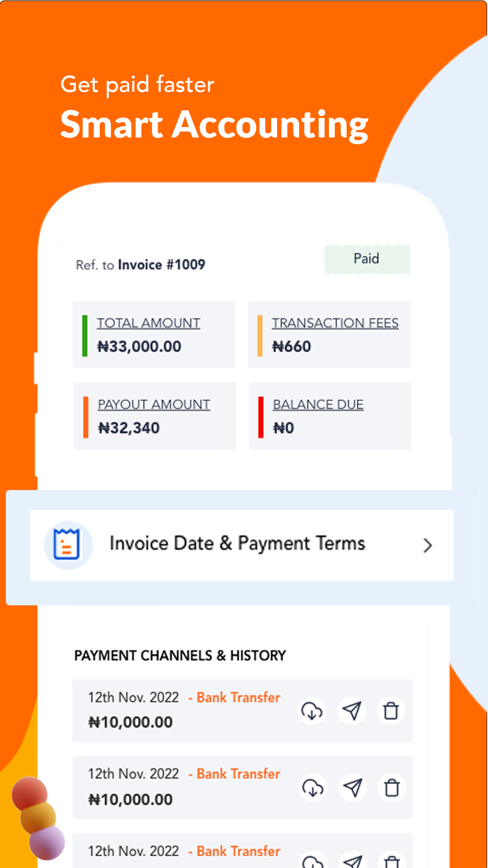Delete the second Bank Transfer payment entry
The image size is (488, 868).
tap(392, 788)
